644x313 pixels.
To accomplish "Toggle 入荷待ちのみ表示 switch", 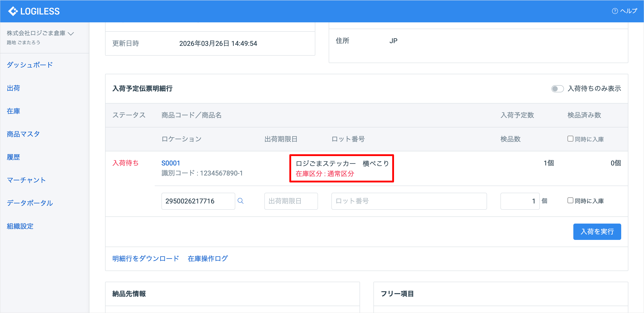I will pos(557,89).
